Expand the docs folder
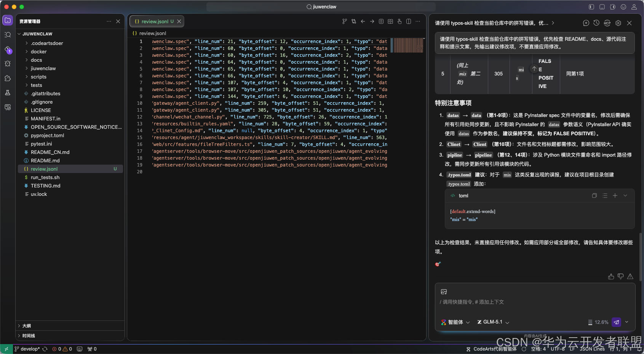The image size is (644, 354). point(27,60)
